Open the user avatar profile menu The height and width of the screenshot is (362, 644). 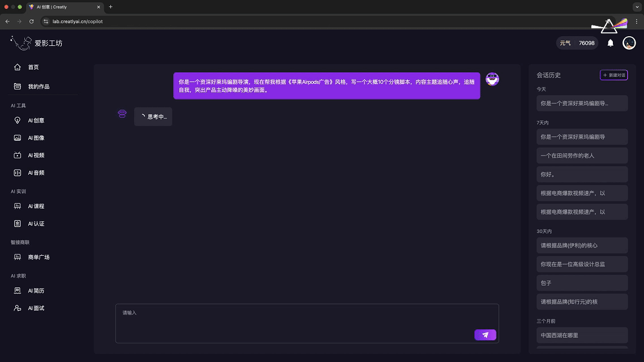click(629, 43)
